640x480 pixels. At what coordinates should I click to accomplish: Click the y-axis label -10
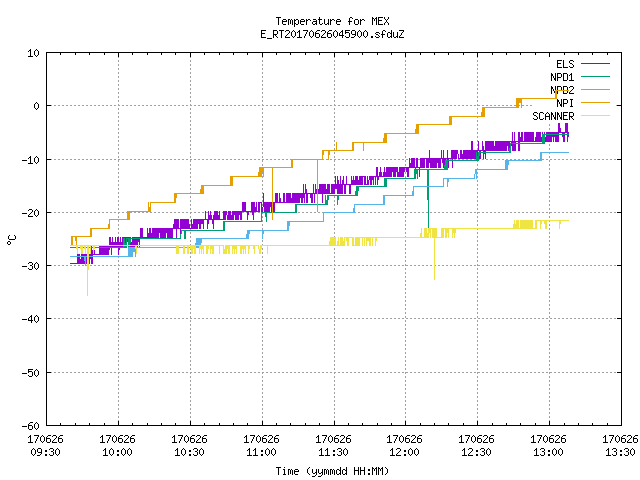coord(31,160)
